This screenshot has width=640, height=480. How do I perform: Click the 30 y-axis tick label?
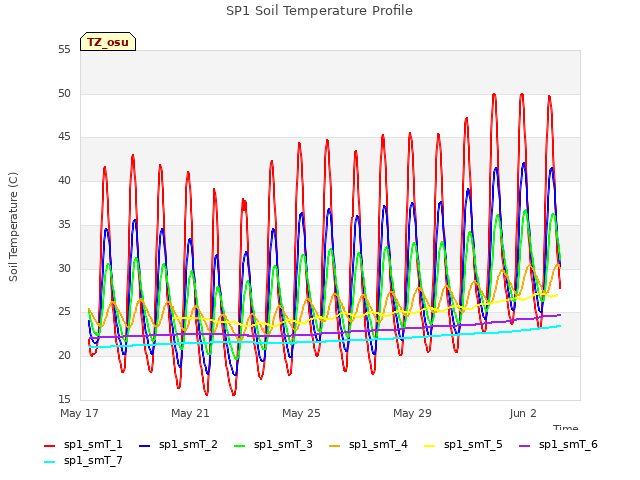pos(64,268)
